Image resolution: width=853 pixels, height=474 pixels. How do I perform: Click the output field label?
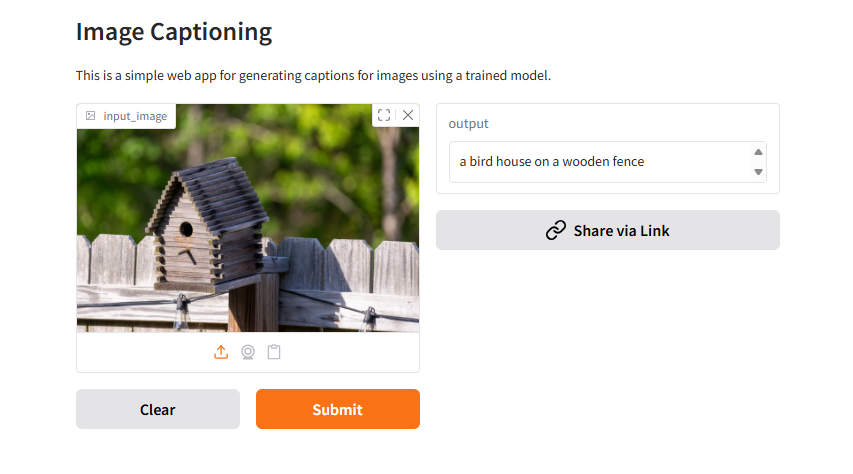(468, 123)
